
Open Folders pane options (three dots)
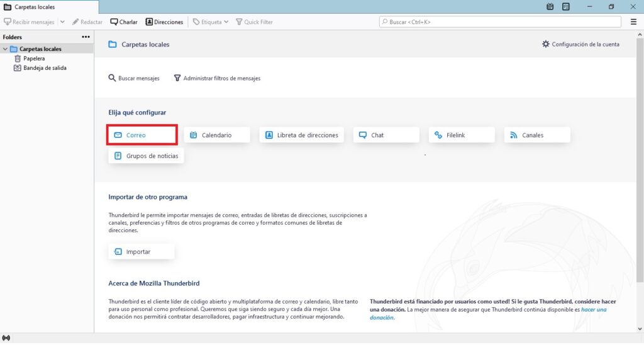coord(86,37)
